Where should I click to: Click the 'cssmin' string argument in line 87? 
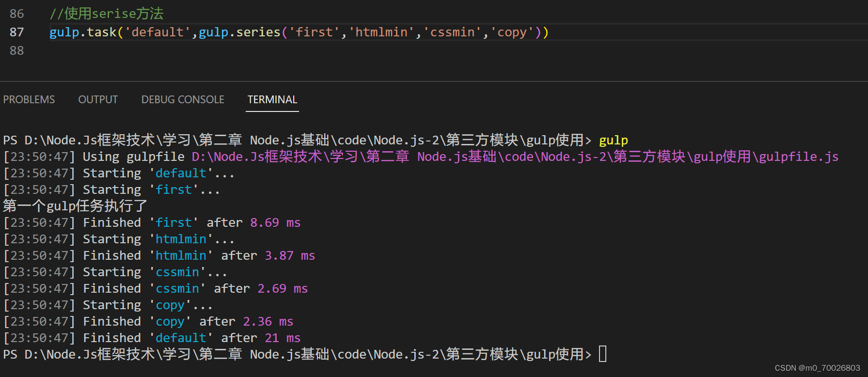click(452, 32)
